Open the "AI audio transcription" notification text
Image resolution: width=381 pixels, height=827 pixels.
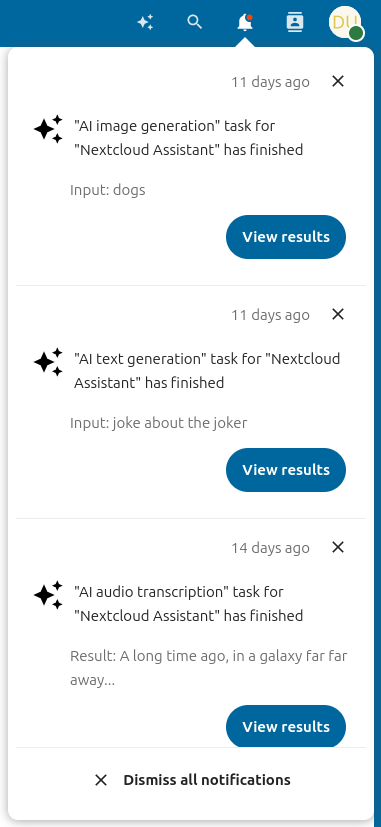pyautogui.click(x=188, y=604)
